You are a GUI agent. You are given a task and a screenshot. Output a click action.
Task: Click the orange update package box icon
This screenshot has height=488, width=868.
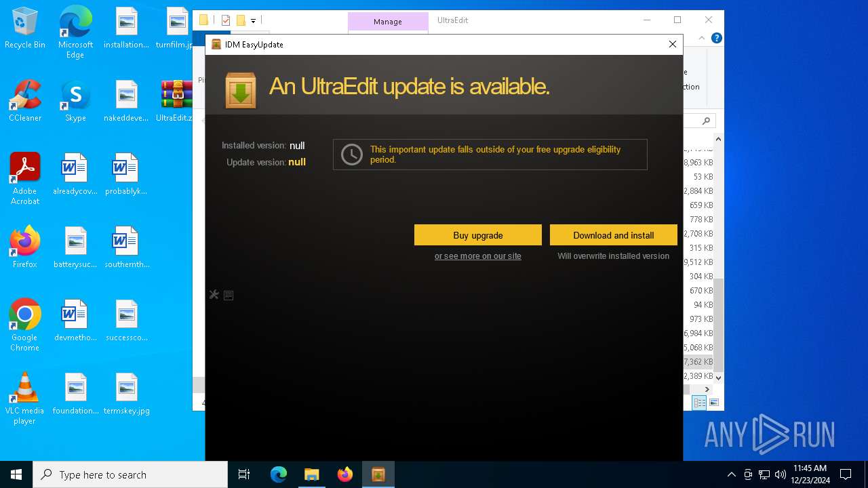pos(241,90)
